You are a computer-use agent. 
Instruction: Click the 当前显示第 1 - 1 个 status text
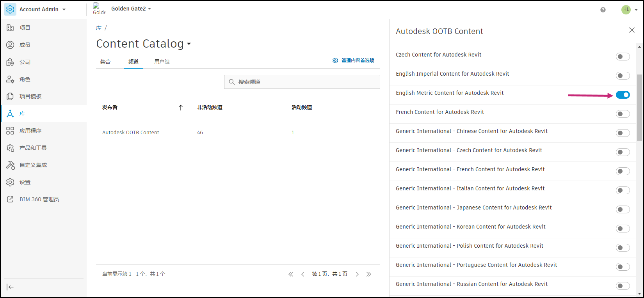point(134,274)
